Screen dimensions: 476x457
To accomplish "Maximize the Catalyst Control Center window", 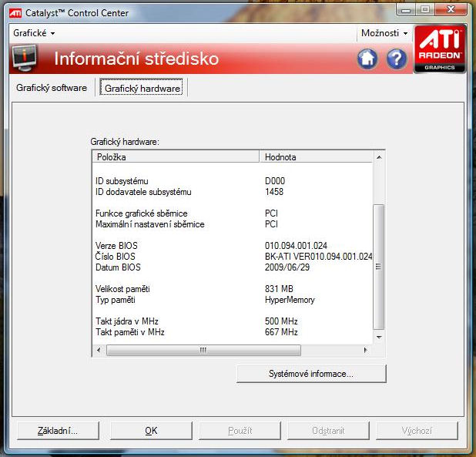I will 425,10.
